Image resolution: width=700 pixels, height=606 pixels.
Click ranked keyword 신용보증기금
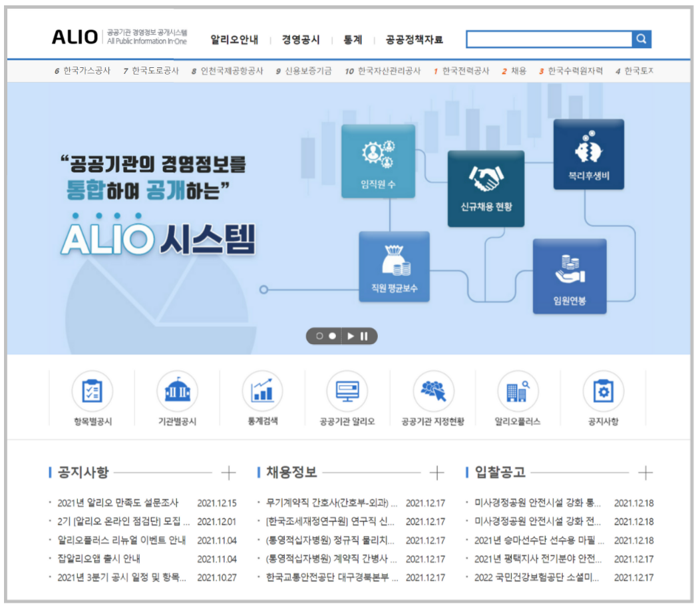click(309, 71)
